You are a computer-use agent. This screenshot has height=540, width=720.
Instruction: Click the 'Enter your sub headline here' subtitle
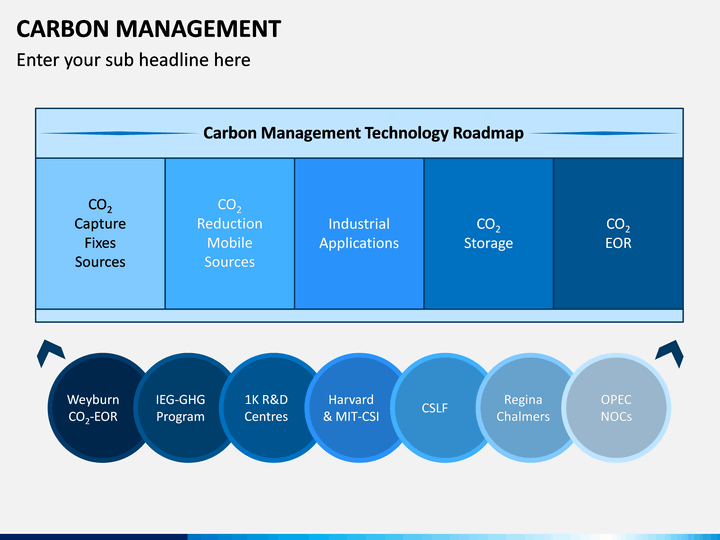tap(133, 60)
